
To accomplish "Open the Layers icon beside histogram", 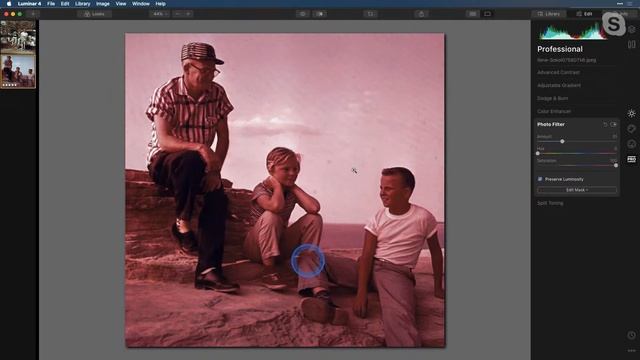I will pos(632,29).
